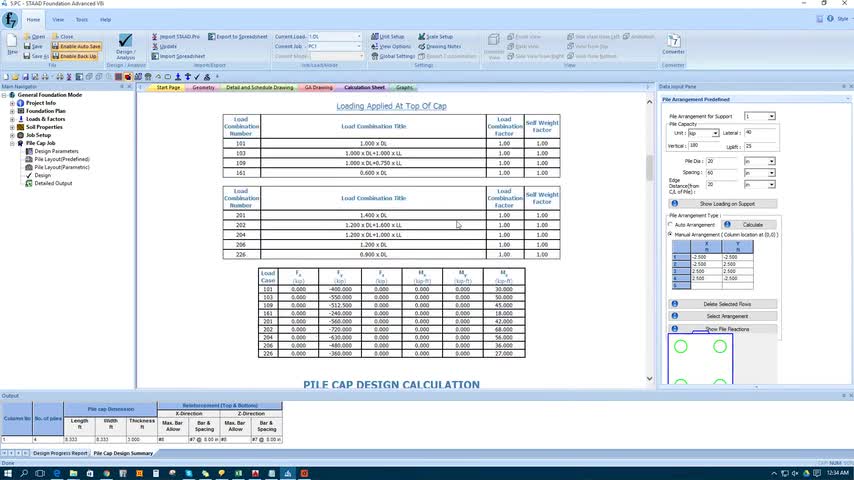The width and height of the screenshot is (854, 480).
Task: Click Import Spreadsheet
Action: pos(178,56)
